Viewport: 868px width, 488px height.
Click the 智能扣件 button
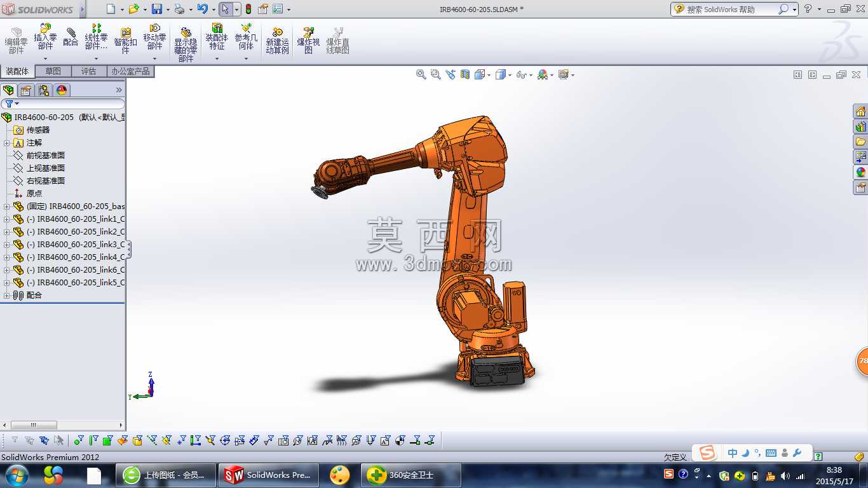(x=125, y=41)
